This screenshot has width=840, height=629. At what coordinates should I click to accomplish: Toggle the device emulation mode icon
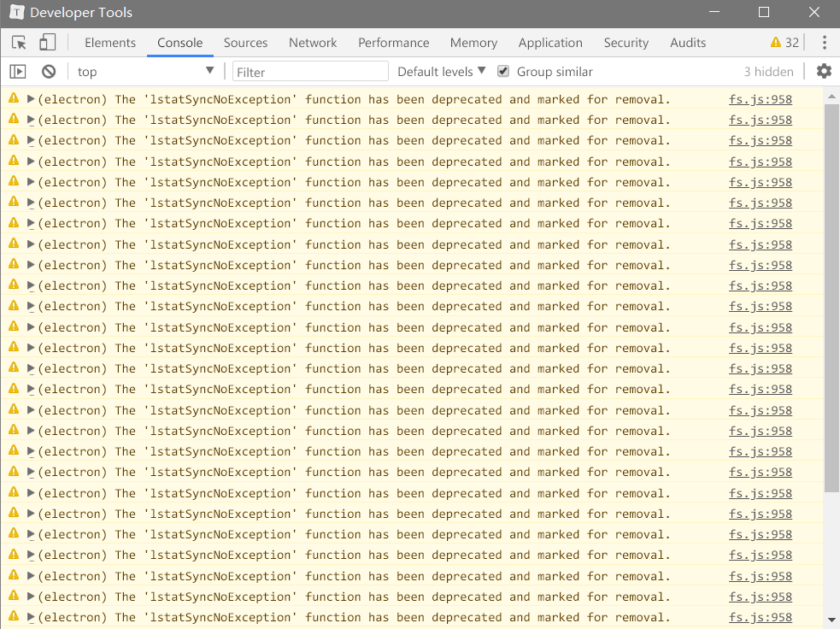[x=47, y=42]
